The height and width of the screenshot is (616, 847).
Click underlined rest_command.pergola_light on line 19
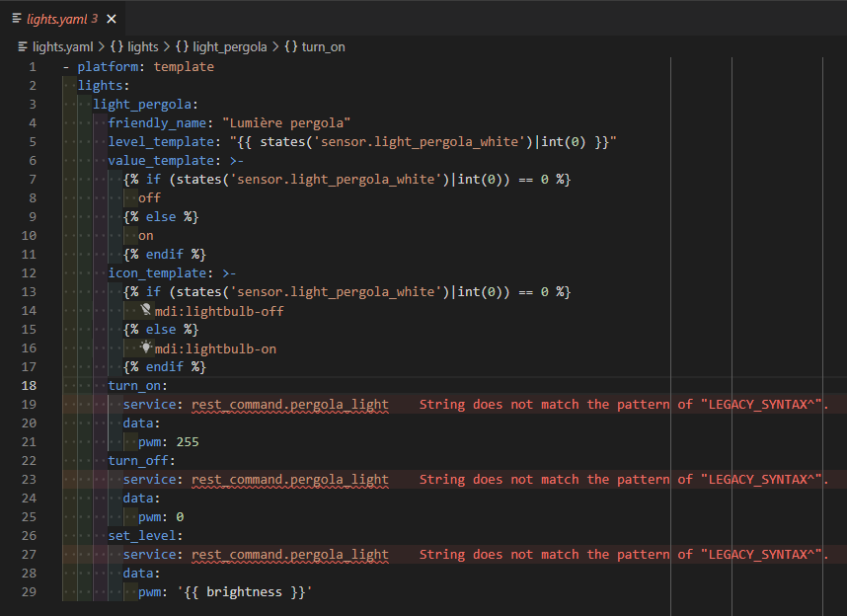click(x=290, y=405)
